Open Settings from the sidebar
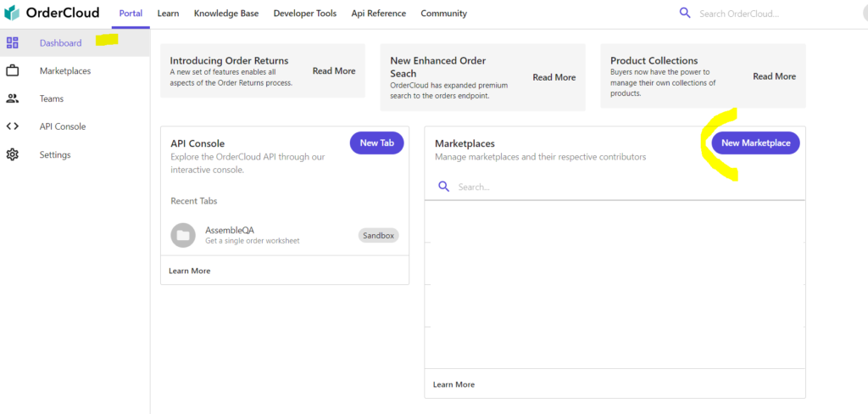Screen dimensions: 868x414 click(75, 154)
